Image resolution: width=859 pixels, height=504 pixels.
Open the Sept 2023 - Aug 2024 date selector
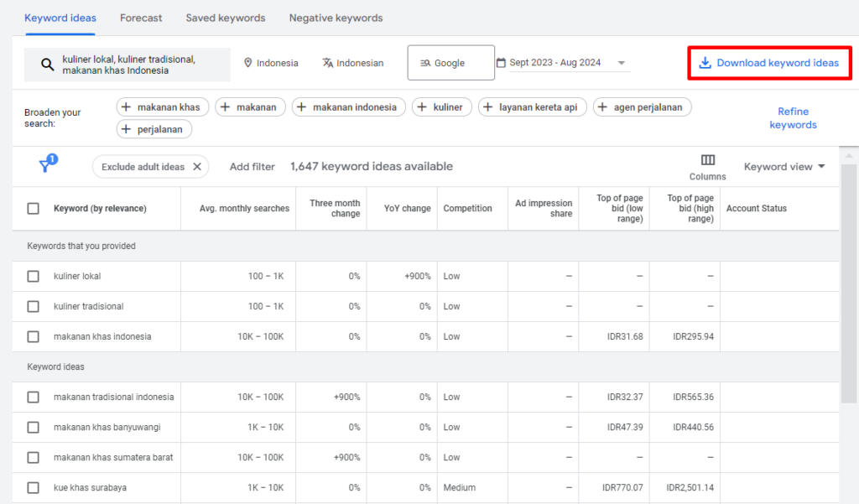coord(563,62)
